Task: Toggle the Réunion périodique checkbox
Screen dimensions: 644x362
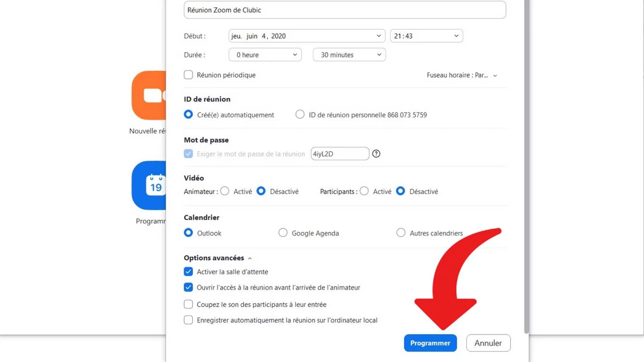Action: (188, 75)
